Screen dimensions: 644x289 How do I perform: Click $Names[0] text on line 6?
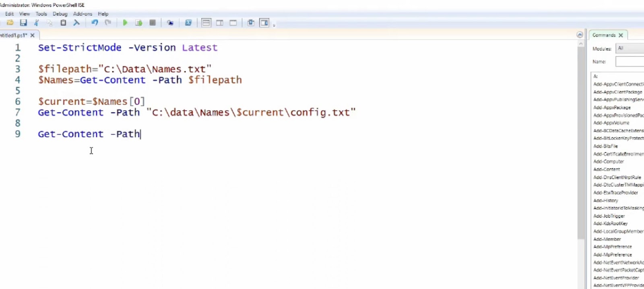(x=119, y=102)
